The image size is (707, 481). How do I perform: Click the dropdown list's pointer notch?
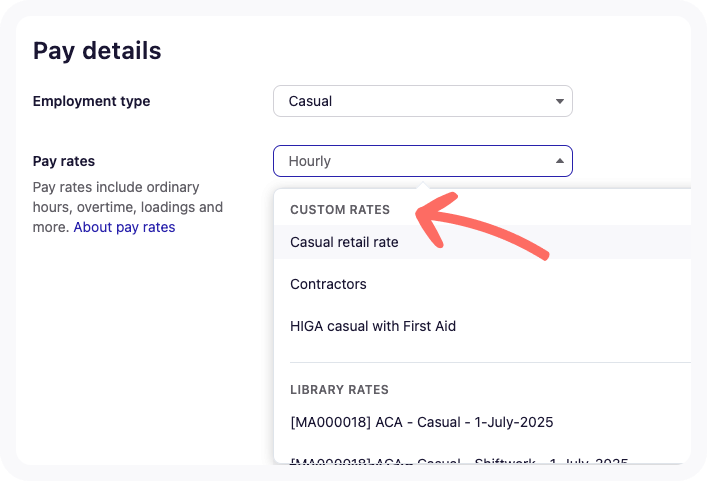[423, 184]
